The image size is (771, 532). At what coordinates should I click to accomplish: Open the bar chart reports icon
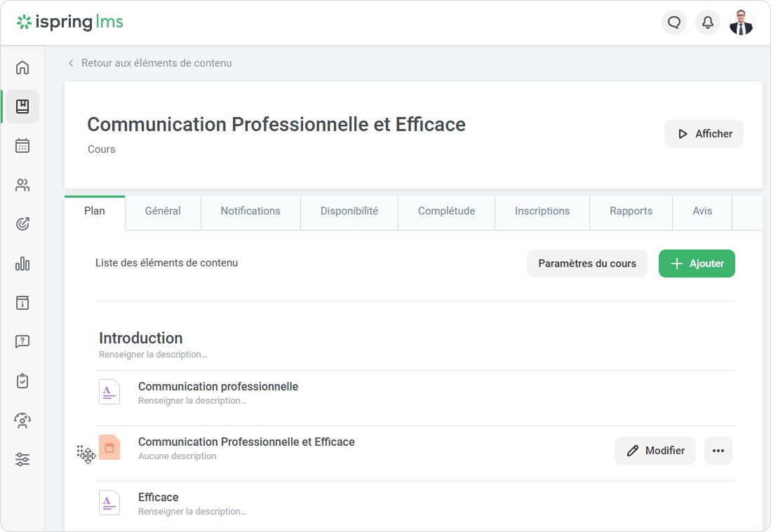[x=22, y=264]
